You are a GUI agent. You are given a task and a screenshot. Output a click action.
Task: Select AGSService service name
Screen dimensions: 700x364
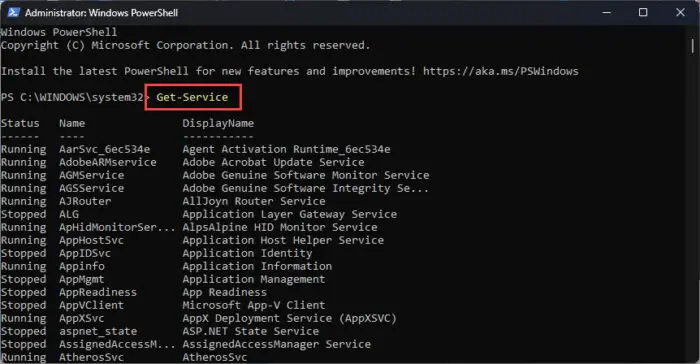92,188
